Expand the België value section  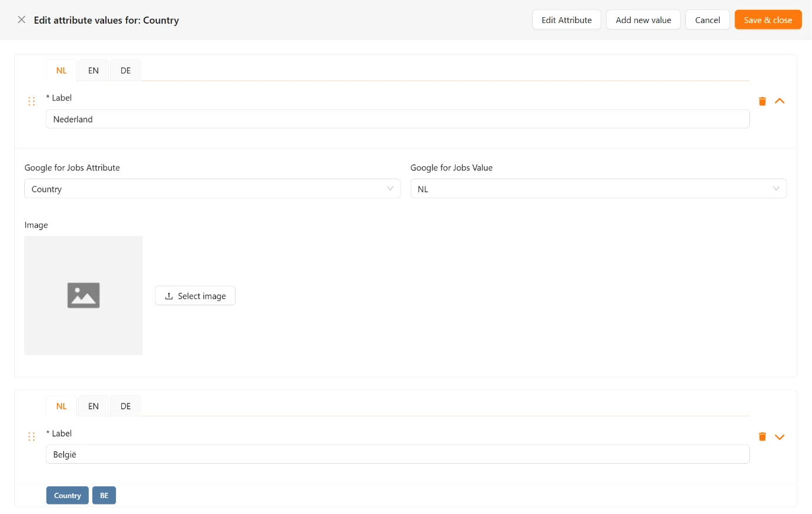(x=779, y=437)
